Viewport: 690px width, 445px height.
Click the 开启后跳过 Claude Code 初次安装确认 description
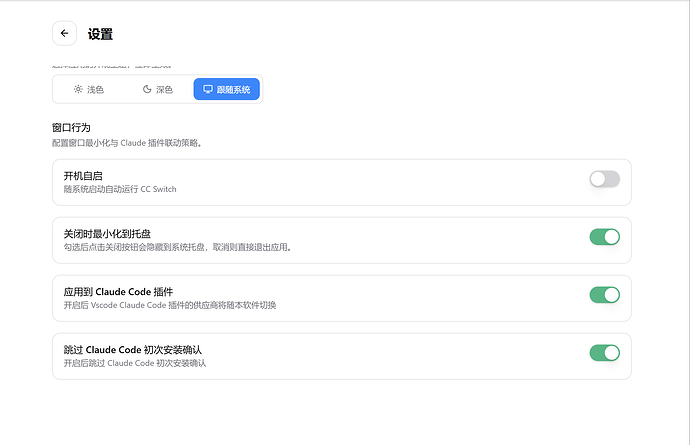point(135,363)
